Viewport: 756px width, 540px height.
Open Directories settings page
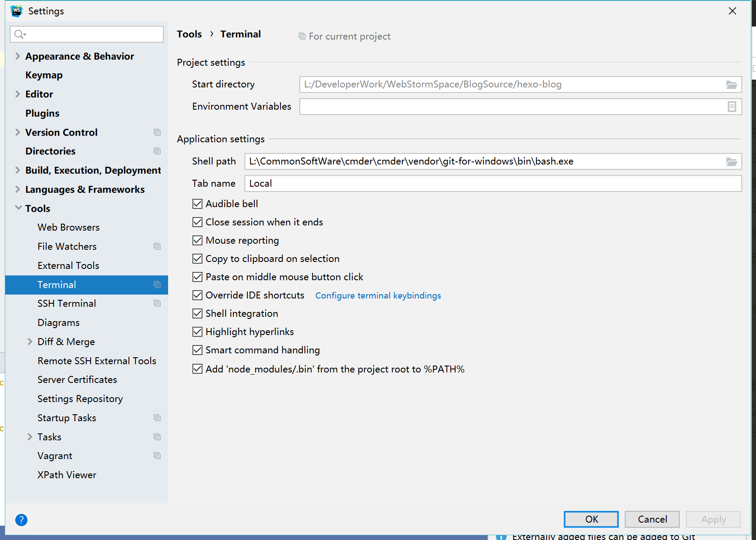click(x=51, y=151)
